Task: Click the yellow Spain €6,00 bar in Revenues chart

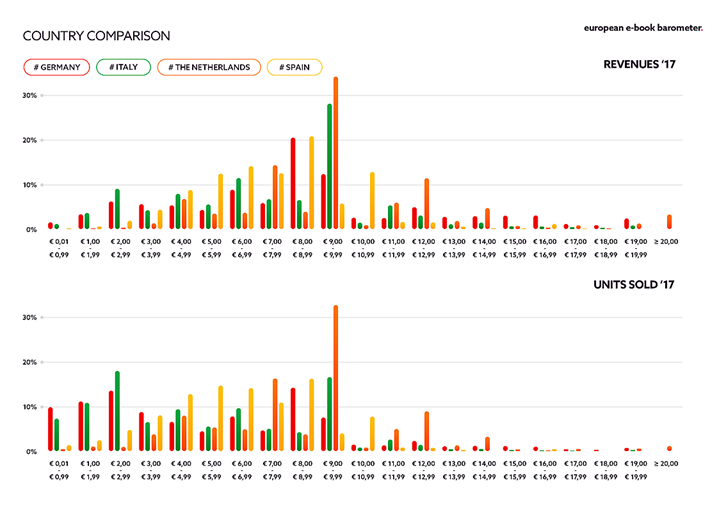Action: pos(251,197)
